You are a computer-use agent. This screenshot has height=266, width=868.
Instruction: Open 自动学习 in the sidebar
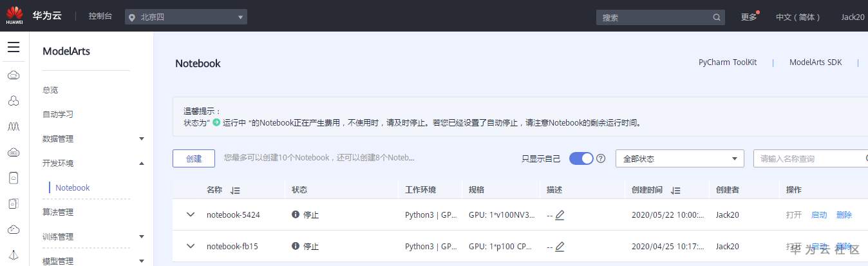(58, 114)
